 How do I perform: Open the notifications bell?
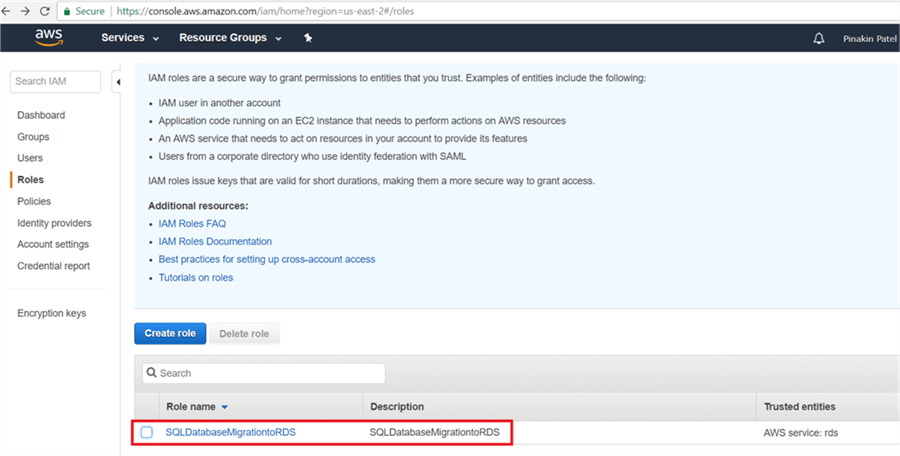pyautogui.click(x=819, y=38)
